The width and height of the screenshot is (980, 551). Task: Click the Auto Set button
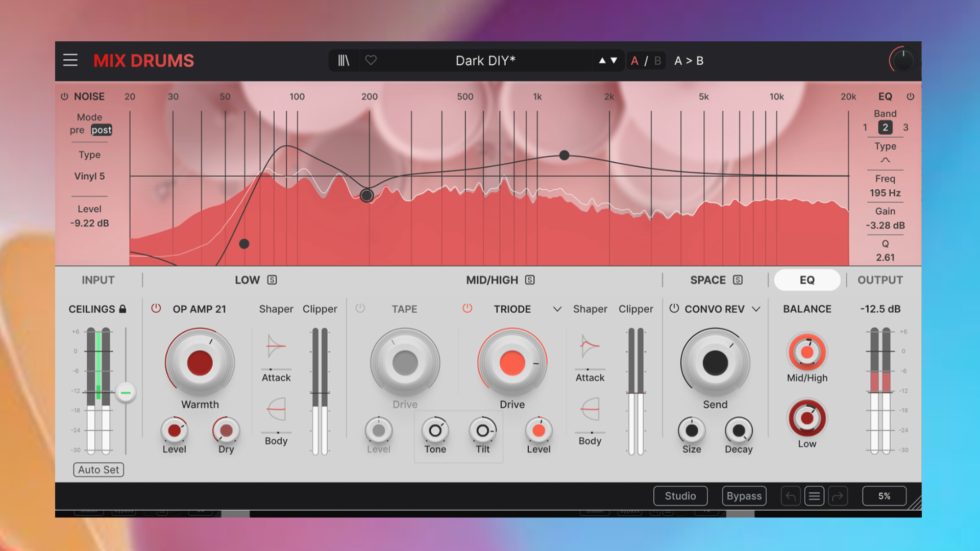click(99, 470)
